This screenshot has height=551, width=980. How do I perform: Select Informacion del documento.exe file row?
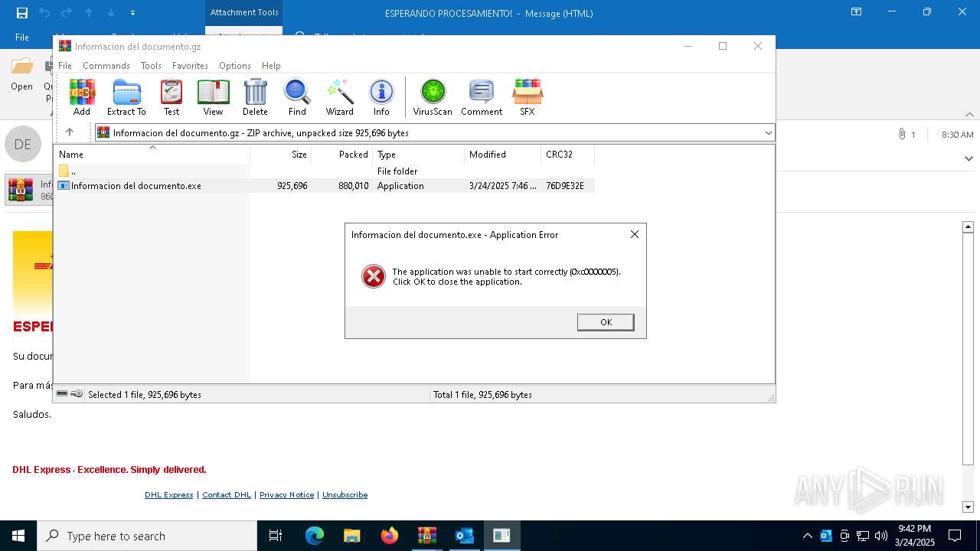pyautogui.click(x=325, y=185)
